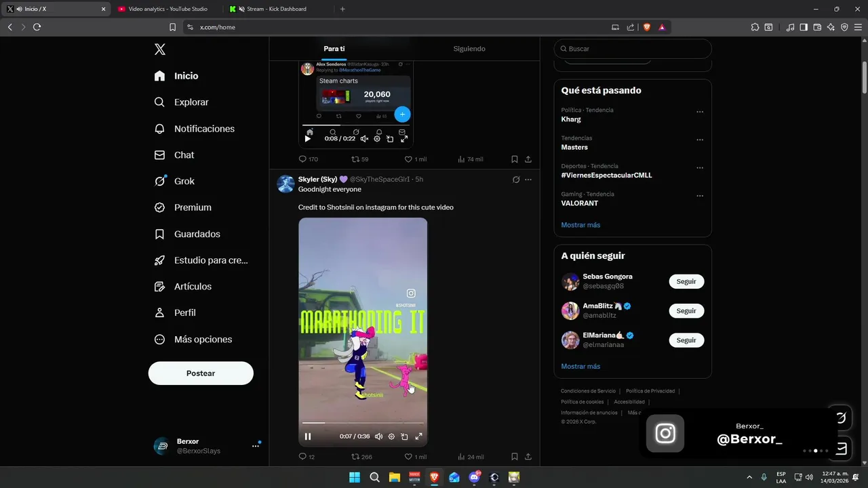Image resolution: width=868 pixels, height=488 pixels.
Task: Seek on Skyler video progress bar
Action: click(363, 423)
